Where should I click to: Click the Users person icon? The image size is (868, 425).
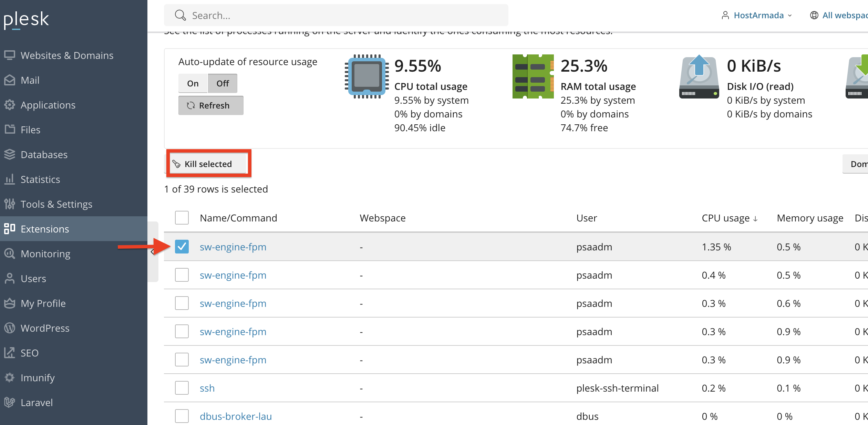click(10, 278)
